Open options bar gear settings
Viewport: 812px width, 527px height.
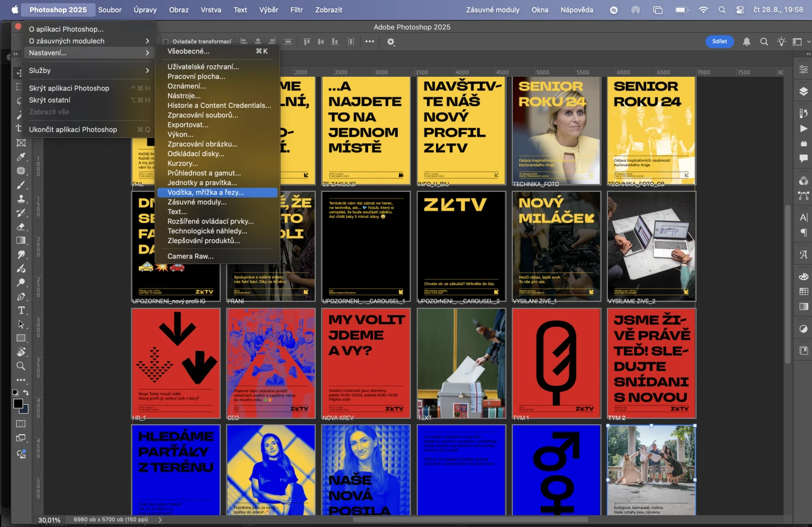click(x=391, y=42)
